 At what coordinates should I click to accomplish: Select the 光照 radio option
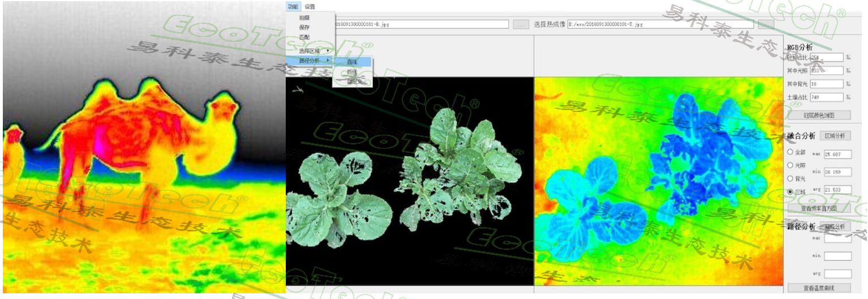pyautogui.click(x=790, y=165)
